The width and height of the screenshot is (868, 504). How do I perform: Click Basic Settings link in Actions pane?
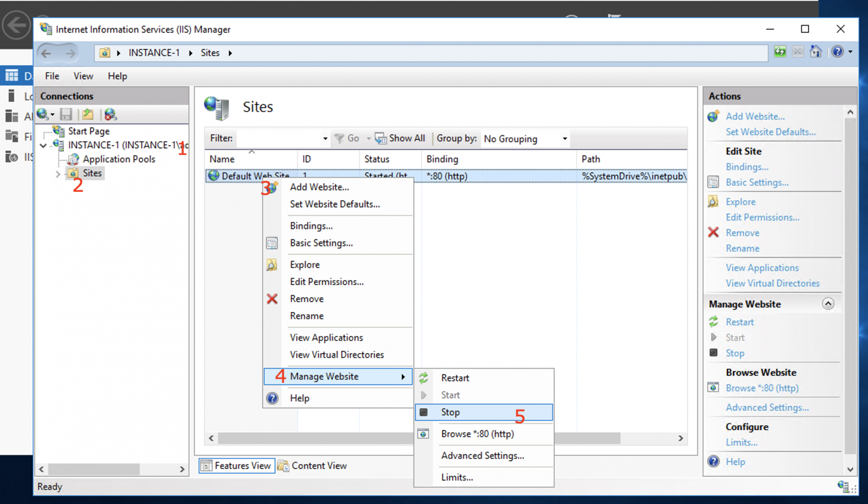pos(757,182)
